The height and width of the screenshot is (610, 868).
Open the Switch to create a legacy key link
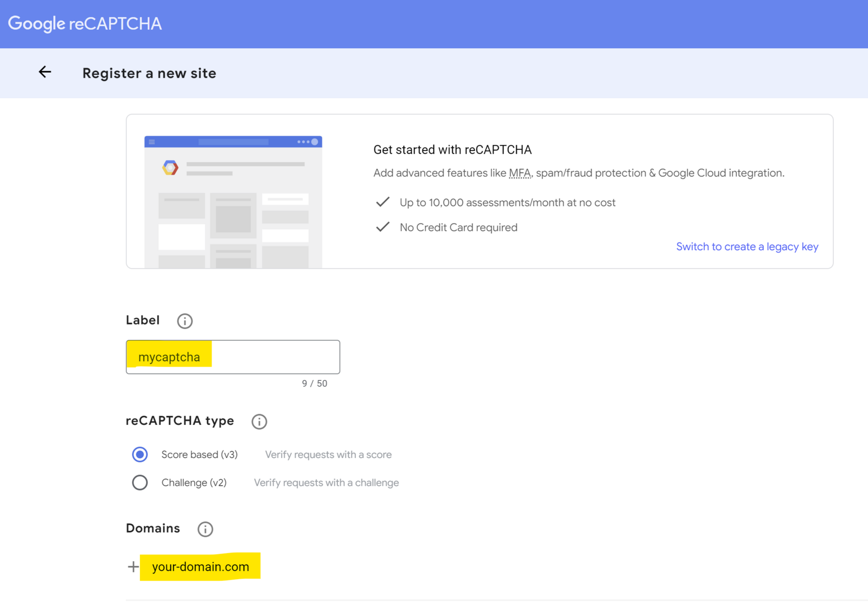click(747, 246)
